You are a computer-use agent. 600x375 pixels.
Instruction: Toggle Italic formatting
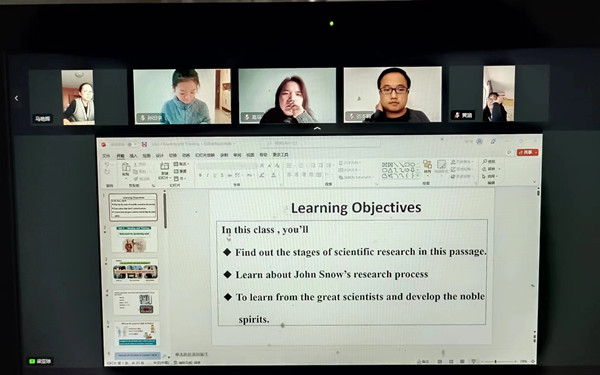point(208,175)
